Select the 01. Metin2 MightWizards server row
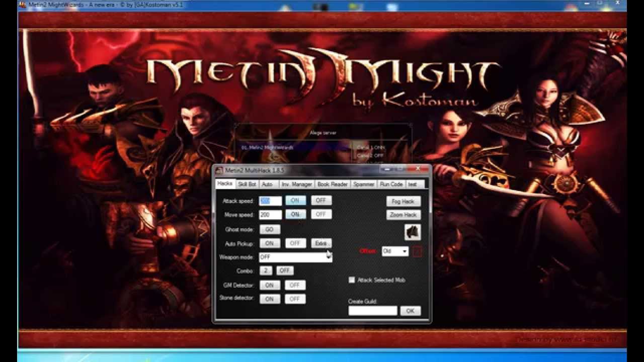644x362 pixels. click(295, 147)
